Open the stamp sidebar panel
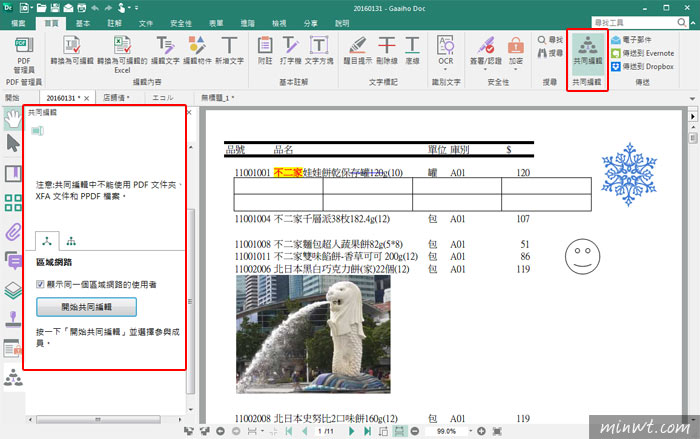This screenshot has height=439, width=700. (13, 319)
